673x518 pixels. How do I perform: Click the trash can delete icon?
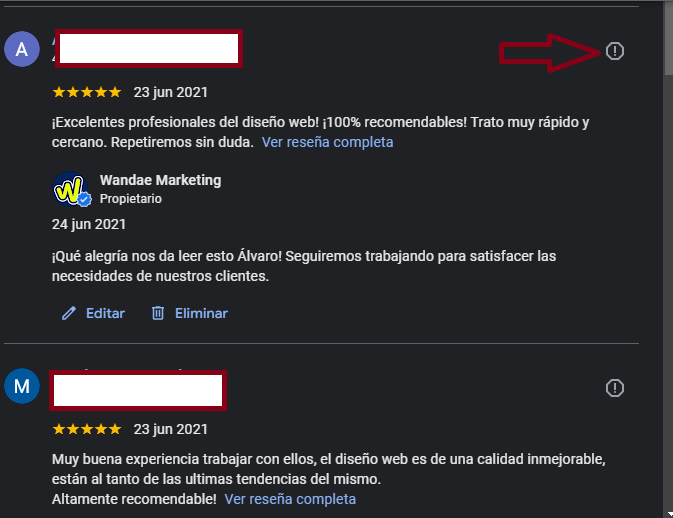click(x=158, y=313)
